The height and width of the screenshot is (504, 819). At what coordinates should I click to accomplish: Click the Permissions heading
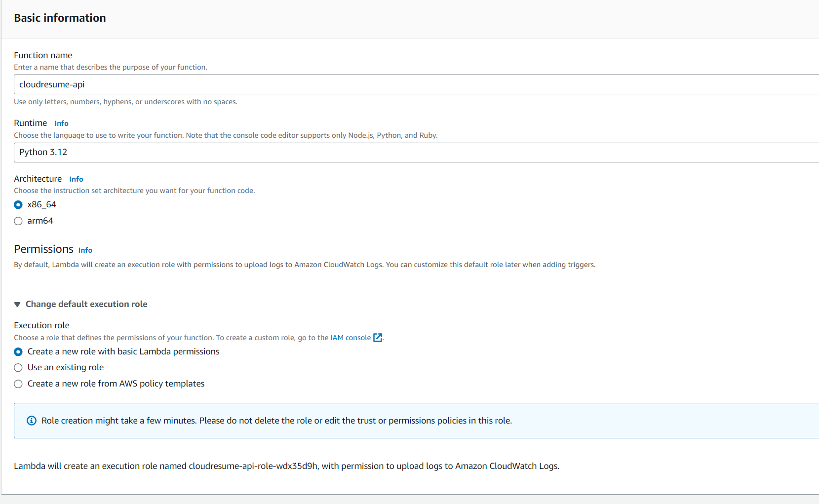pyautogui.click(x=43, y=249)
